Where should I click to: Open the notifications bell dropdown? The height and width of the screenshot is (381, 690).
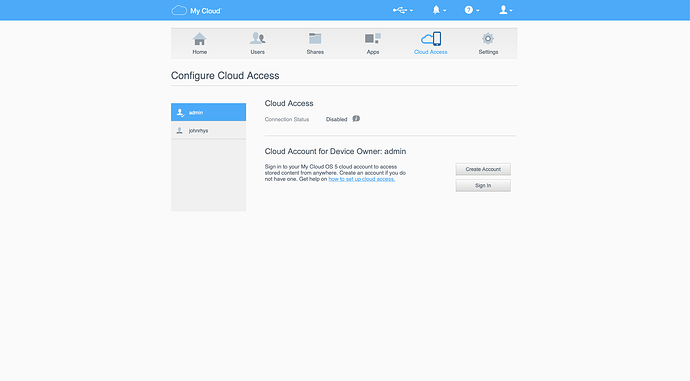(x=439, y=10)
